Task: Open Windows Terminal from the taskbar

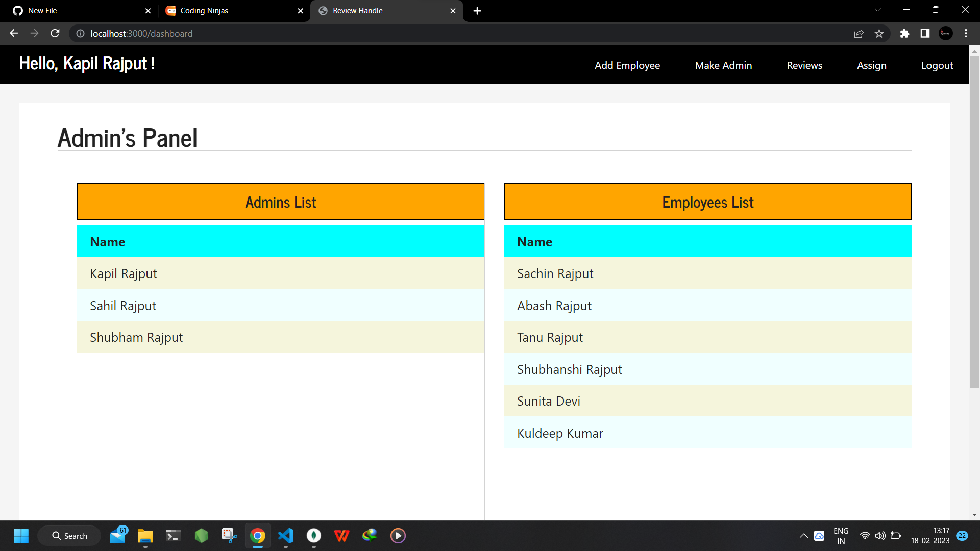Action: pos(173,536)
